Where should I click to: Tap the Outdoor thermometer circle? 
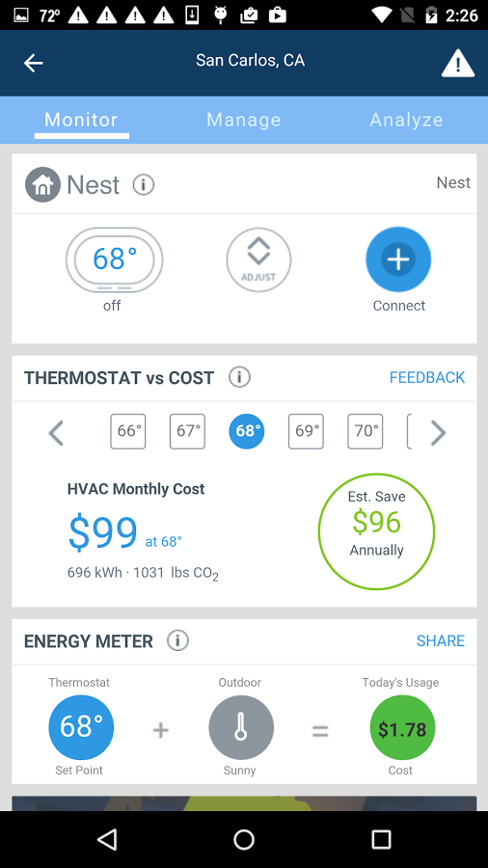coord(241,728)
